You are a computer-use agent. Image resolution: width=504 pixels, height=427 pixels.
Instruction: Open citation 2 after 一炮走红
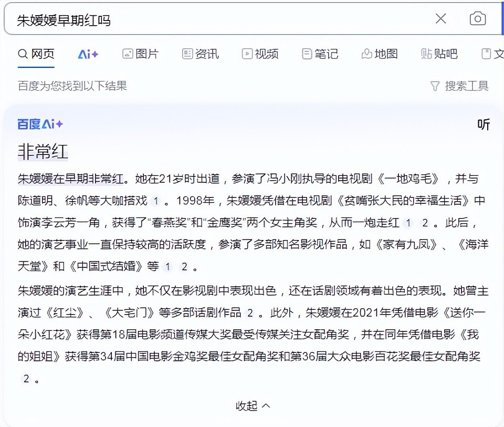425,223
